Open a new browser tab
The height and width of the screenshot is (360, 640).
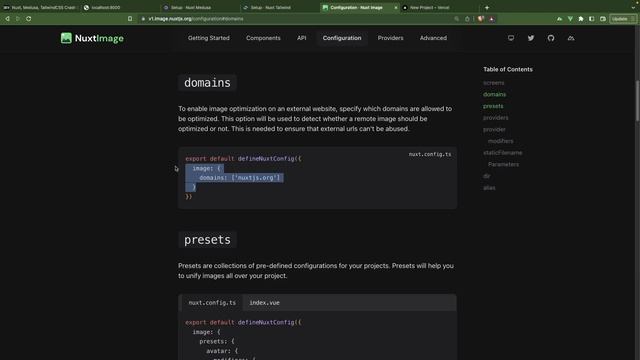[487, 7]
